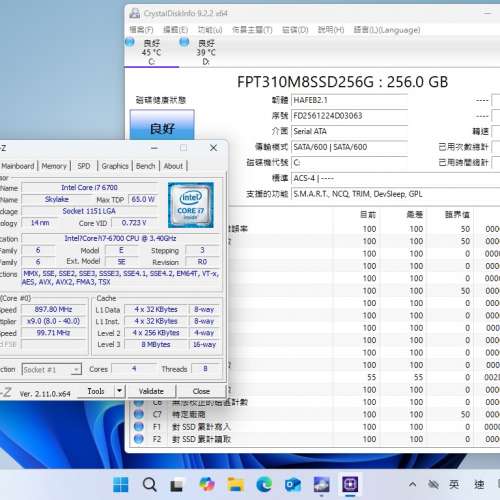Click the Intel Core i7 logo in CPU-Z
This screenshot has width=500, height=500.
[191, 205]
